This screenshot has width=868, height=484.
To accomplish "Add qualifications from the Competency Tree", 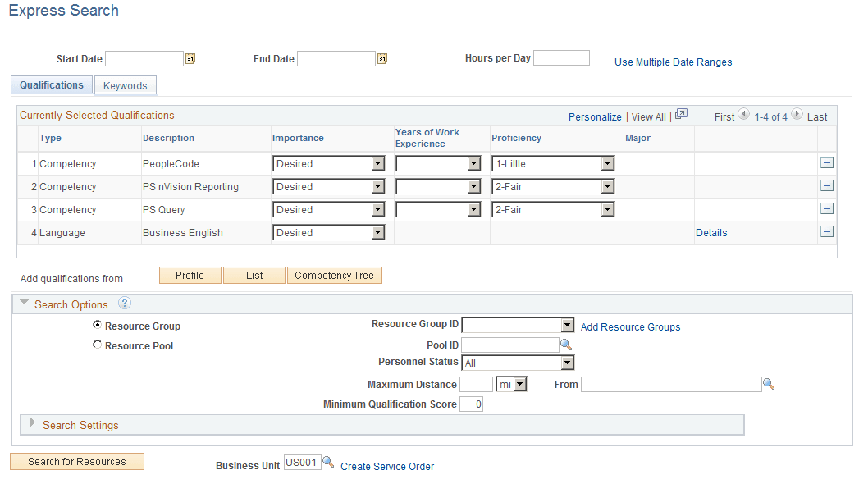I will (334, 275).
